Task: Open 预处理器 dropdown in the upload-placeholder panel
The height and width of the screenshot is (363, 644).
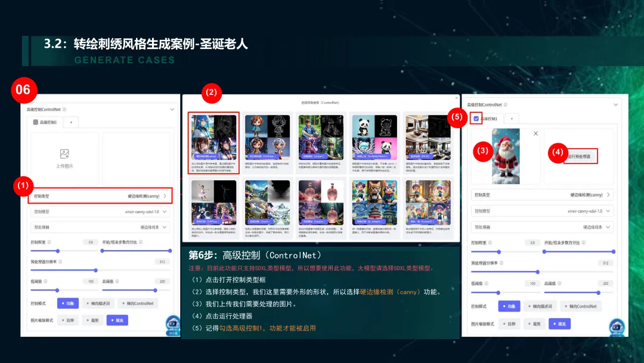Action: 100,227
